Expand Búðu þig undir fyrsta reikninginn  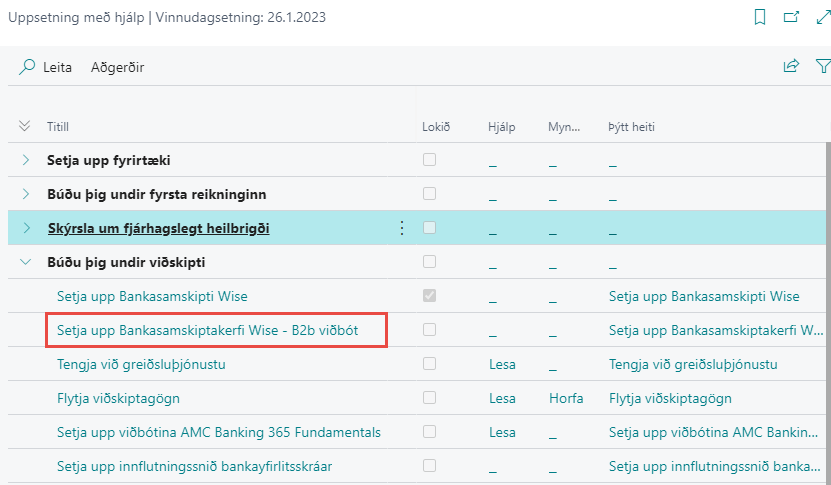click(x=26, y=194)
